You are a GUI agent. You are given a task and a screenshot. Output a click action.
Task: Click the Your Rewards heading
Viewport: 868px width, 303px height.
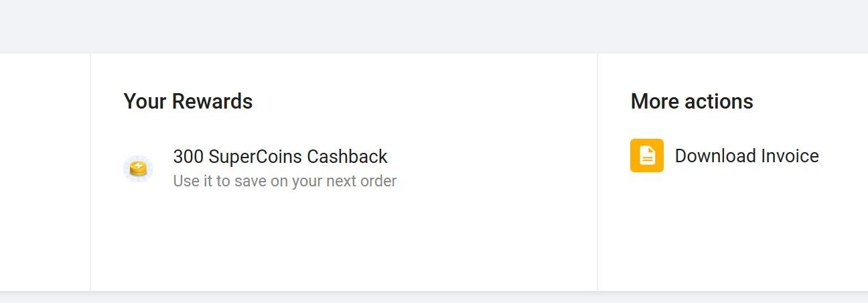click(x=188, y=101)
